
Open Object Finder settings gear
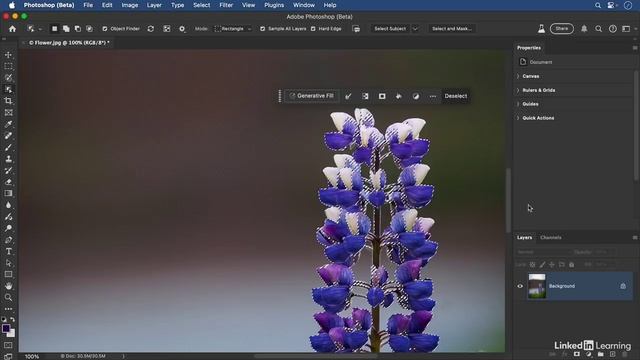(182, 29)
